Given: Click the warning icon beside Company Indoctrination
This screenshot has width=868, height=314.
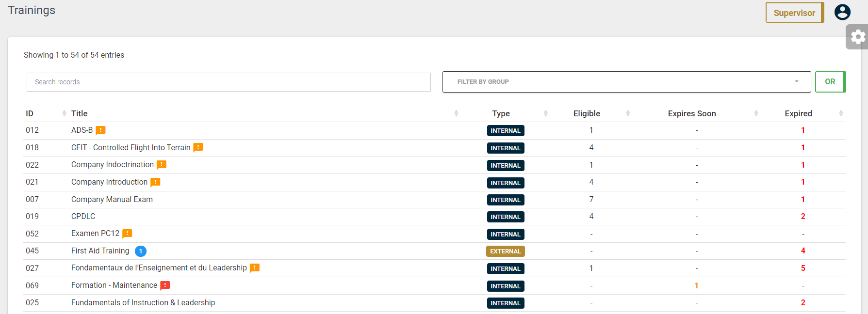Looking at the screenshot, I should 162,165.
